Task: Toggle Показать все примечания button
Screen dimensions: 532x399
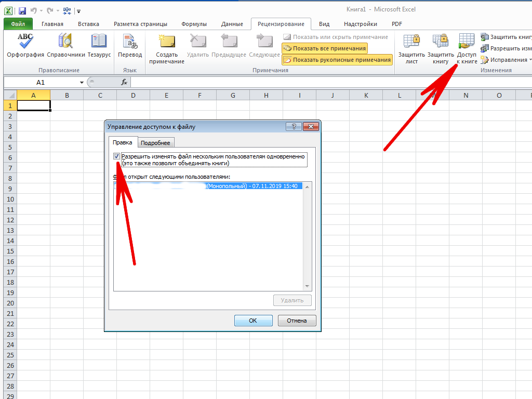Action: (x=324, y=48)
